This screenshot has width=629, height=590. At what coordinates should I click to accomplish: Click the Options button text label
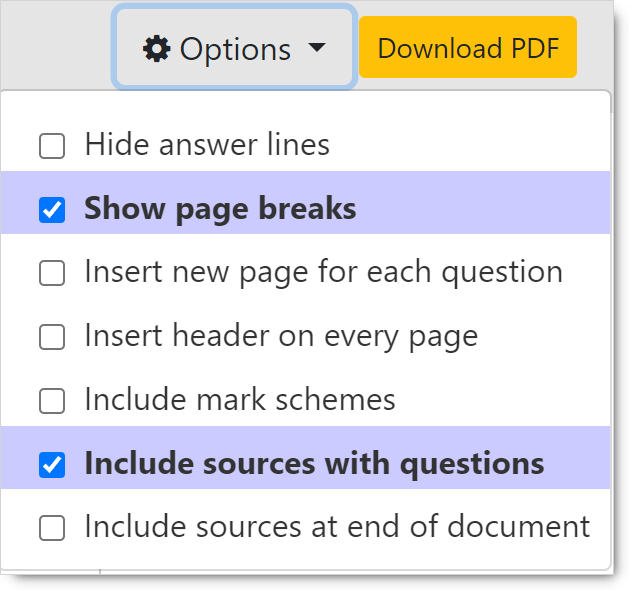[x=235, y=48]
